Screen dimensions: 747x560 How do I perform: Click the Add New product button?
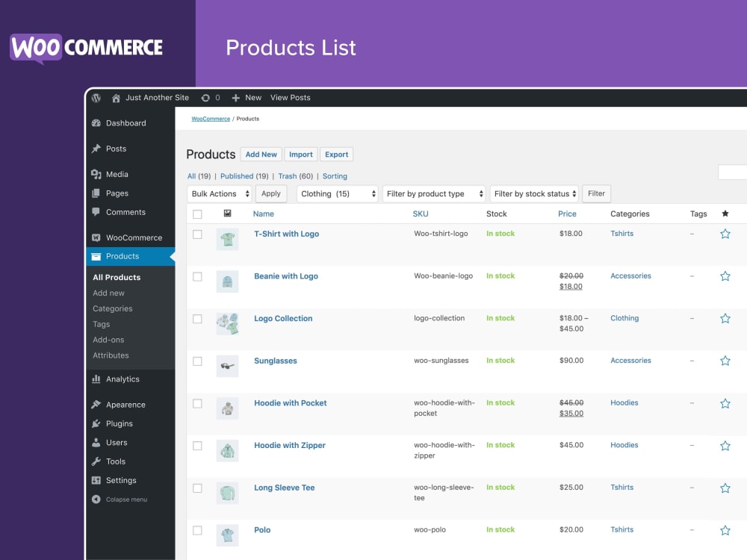(261, 154)
